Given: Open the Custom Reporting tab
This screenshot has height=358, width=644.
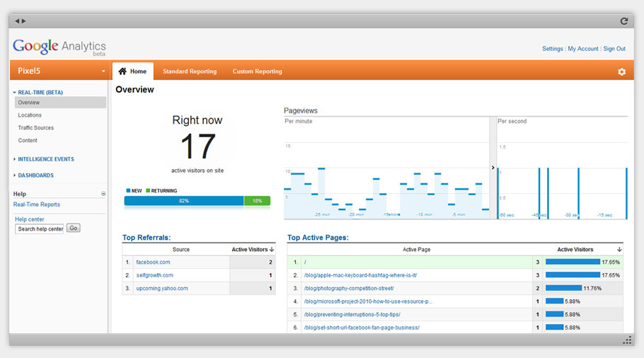Looking at the screenshot, I should 257,71.
